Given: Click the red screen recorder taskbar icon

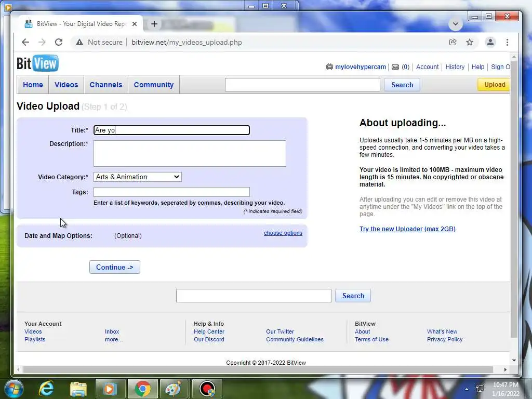Looking at the screenshot, I should click(x=207, y=389).
